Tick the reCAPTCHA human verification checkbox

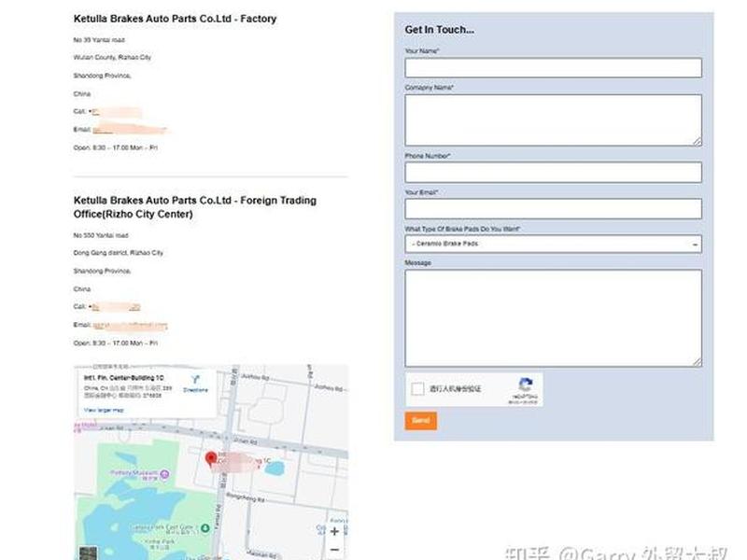tap(417, 388)
